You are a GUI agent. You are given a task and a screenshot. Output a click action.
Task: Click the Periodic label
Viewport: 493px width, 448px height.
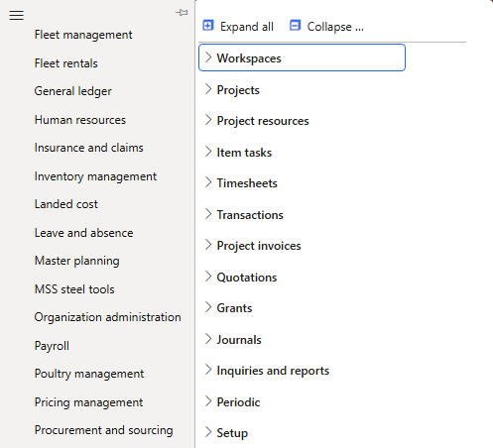[x=238, y=402]
